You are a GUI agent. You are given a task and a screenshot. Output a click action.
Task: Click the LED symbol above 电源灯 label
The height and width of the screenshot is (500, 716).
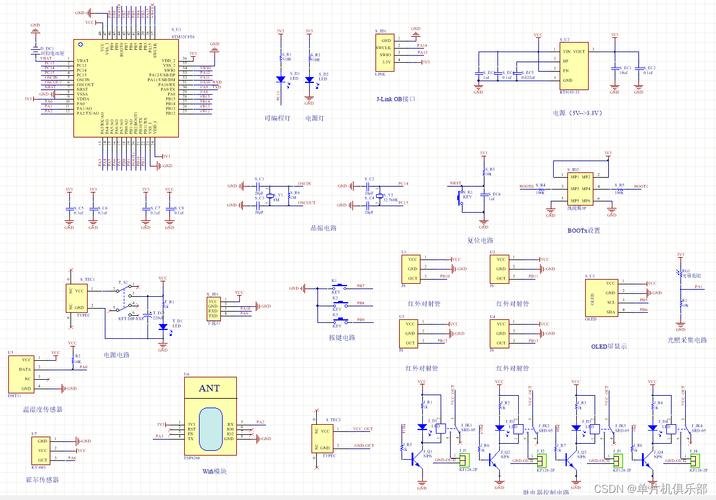[309, 80]
